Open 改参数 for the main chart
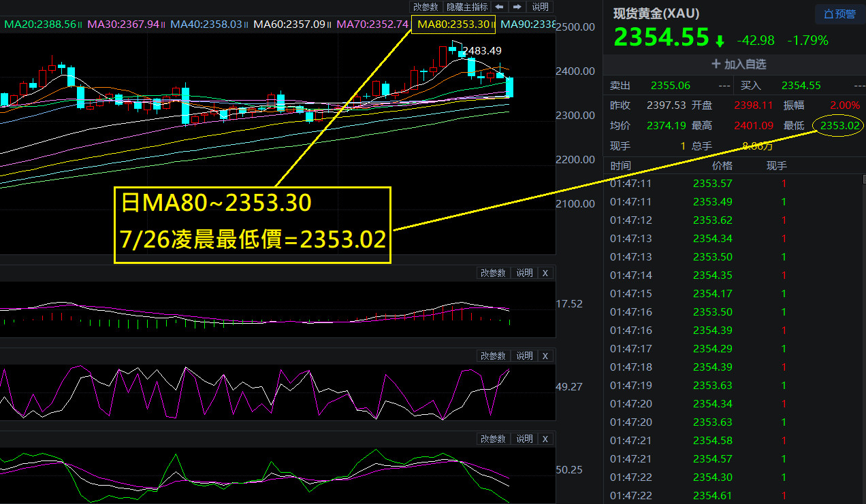Viewport: 866px width, 504px height. [426, 7]
